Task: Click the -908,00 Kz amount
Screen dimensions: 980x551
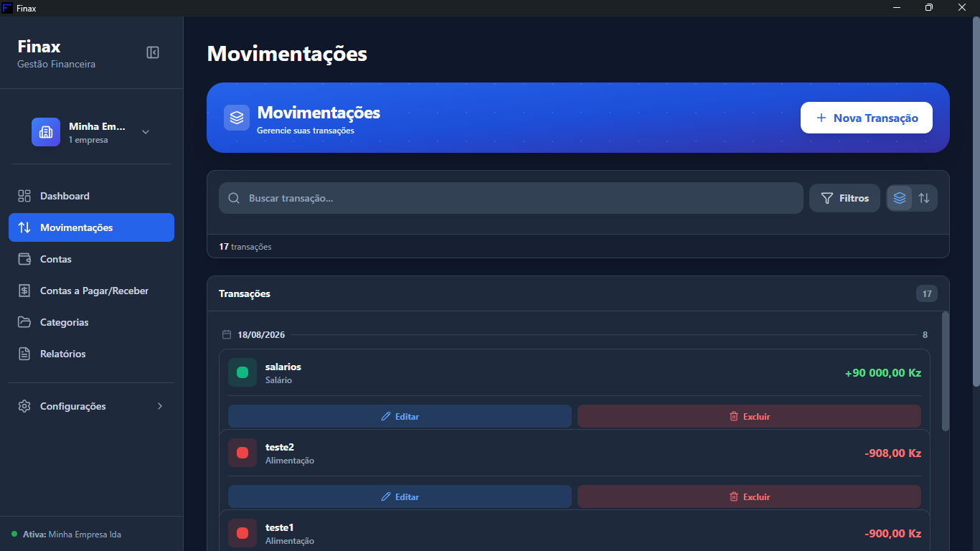Action: 893,453
